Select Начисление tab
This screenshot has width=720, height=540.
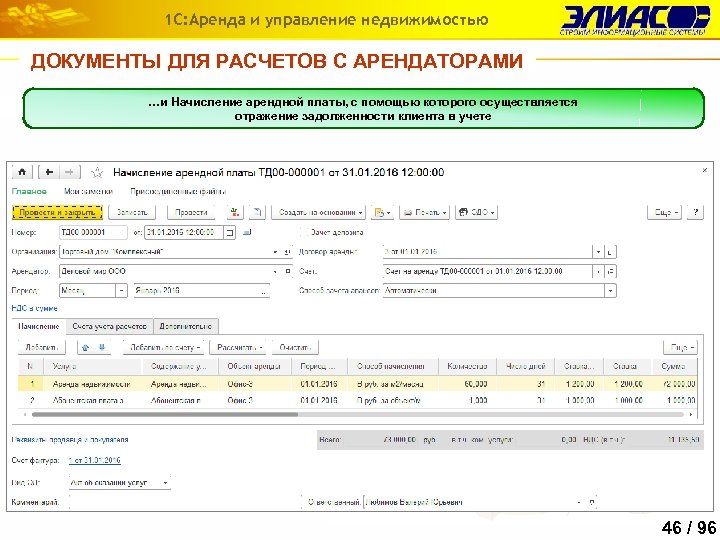point(39,326)
